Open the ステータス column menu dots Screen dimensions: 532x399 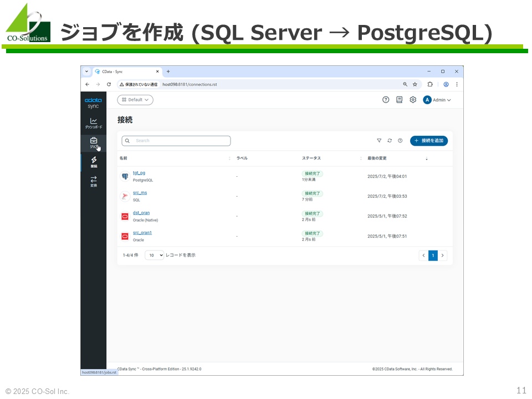click(x=361, y=158)
